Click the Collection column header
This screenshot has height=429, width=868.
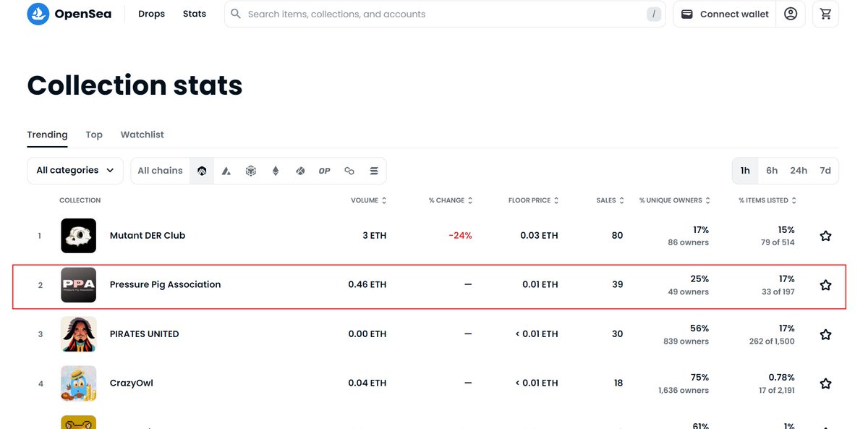click(x=80, y=200)
